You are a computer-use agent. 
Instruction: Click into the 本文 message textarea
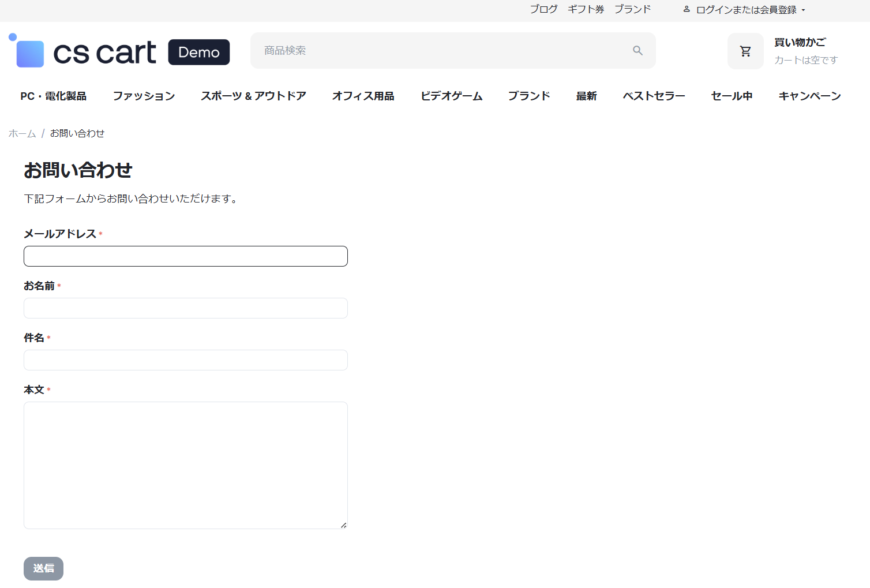(x=186, y=465)
